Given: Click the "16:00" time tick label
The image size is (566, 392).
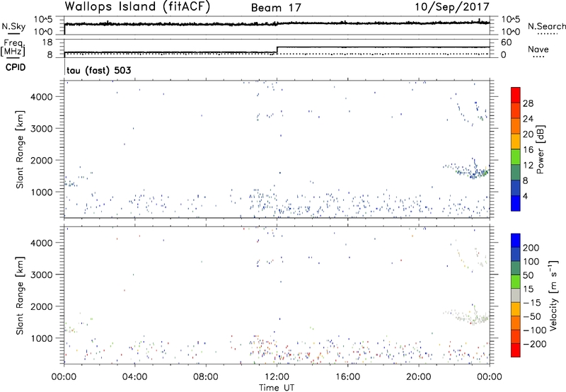Looking at the screenshot, I should pyautogui.click(x=347, y=377).
